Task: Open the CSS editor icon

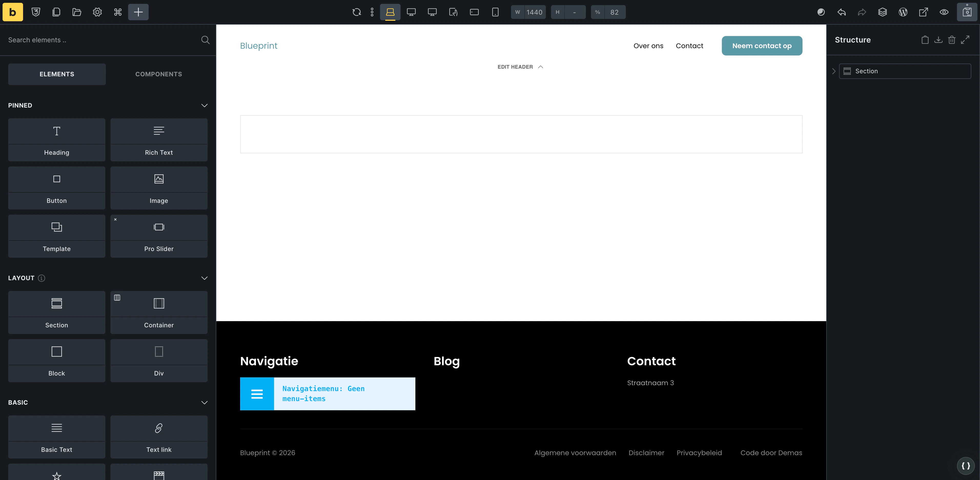Action: [36, 12]
